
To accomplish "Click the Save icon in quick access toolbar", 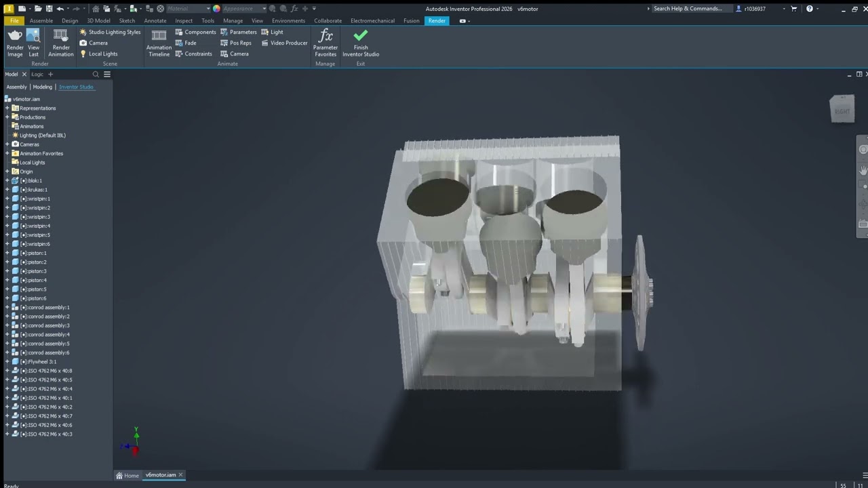I will pyautogui.click(x=49, y=9).
